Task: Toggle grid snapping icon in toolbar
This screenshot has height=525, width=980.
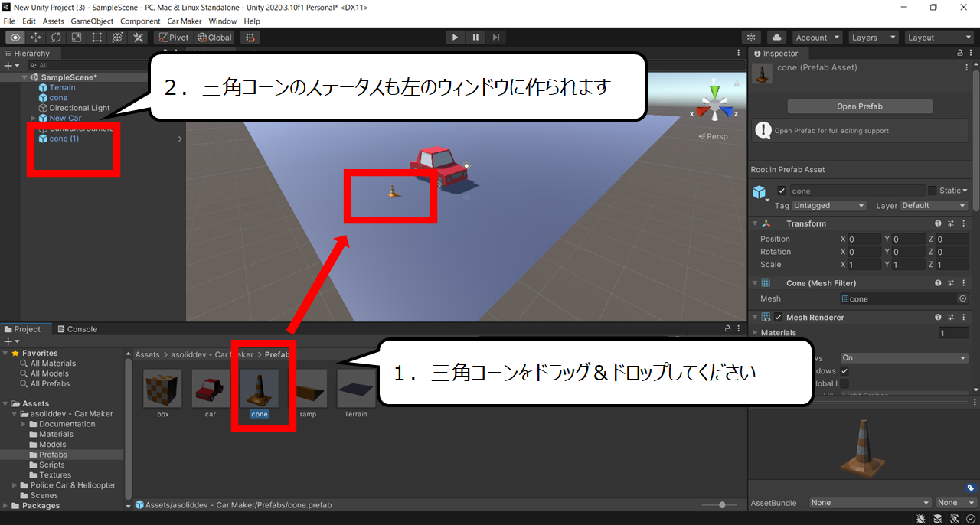Action: tap(250, 37)
